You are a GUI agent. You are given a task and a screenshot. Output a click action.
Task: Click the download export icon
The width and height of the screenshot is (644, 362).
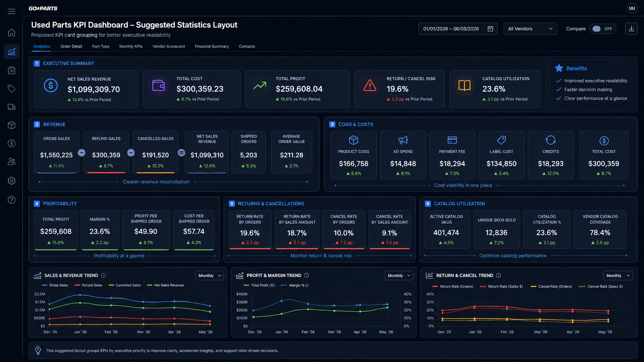coord(631,29)
